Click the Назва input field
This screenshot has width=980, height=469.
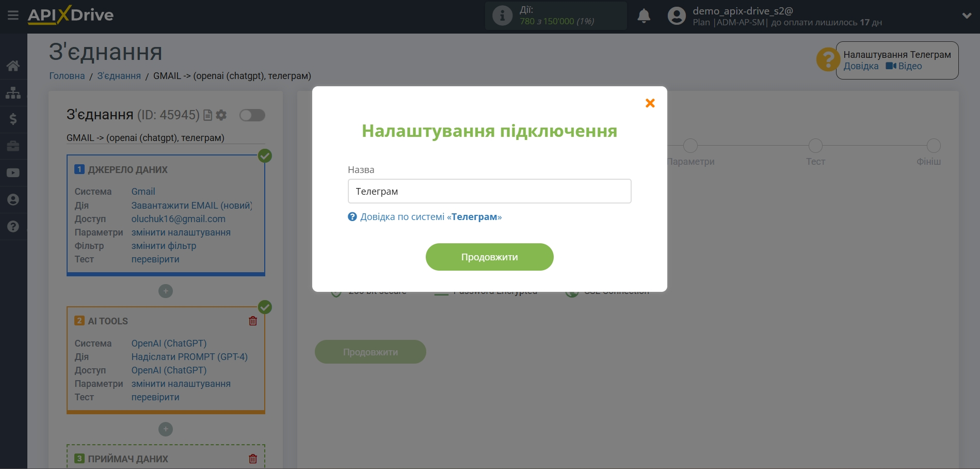pos(489,191)
